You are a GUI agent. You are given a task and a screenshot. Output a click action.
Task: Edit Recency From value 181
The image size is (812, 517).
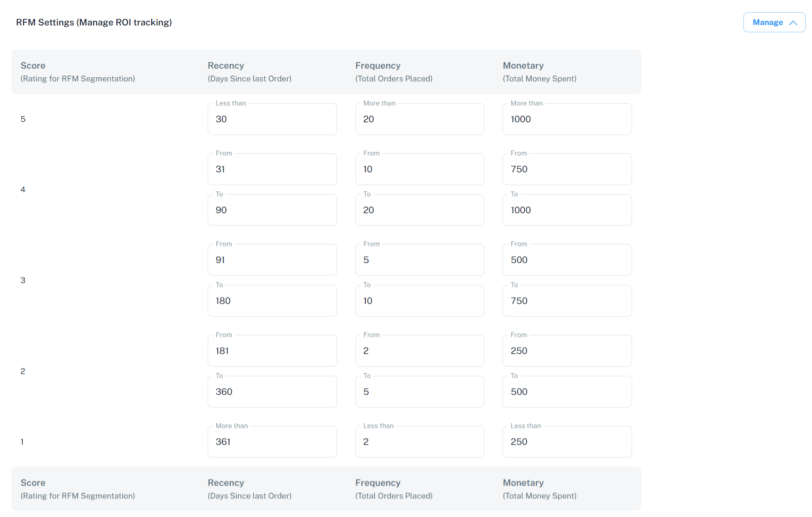[272, 351]
